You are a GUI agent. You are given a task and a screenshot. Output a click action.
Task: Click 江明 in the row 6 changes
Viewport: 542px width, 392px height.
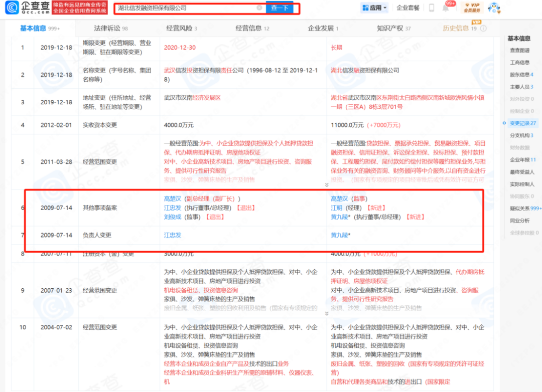[337, 208]
